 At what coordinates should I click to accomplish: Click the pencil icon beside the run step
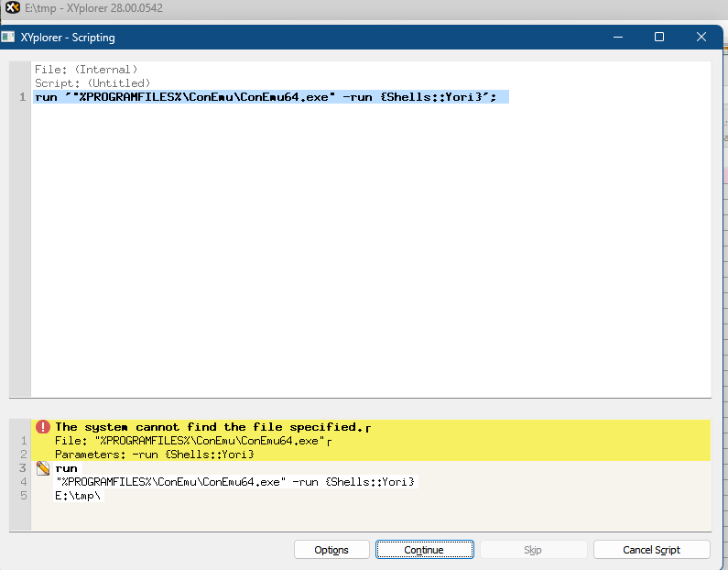point(42,468)
